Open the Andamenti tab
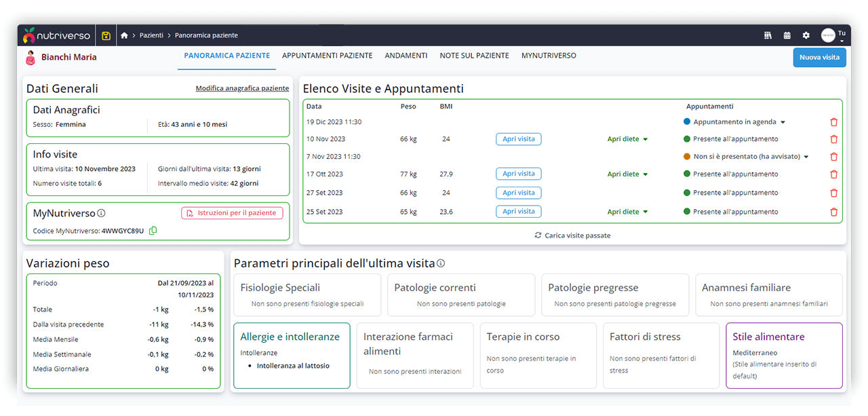Viewport: 868px width, 416px height. pos(406,56)
